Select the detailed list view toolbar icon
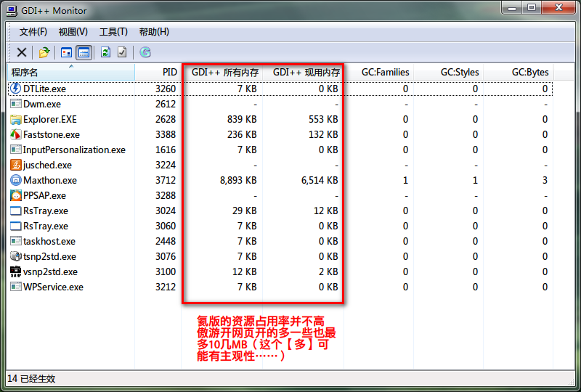 point(84,52)
